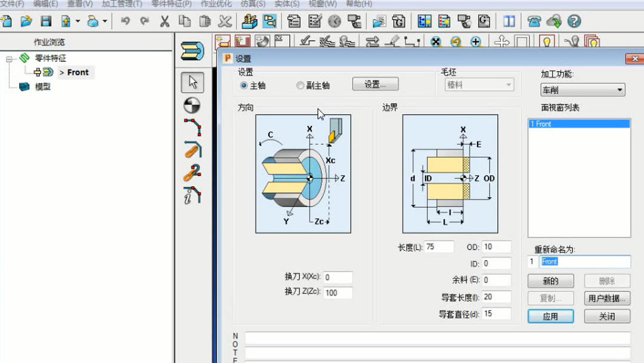Select the 主轴 radio button
The width and height of the screenshot is (644, 363).
244,85
